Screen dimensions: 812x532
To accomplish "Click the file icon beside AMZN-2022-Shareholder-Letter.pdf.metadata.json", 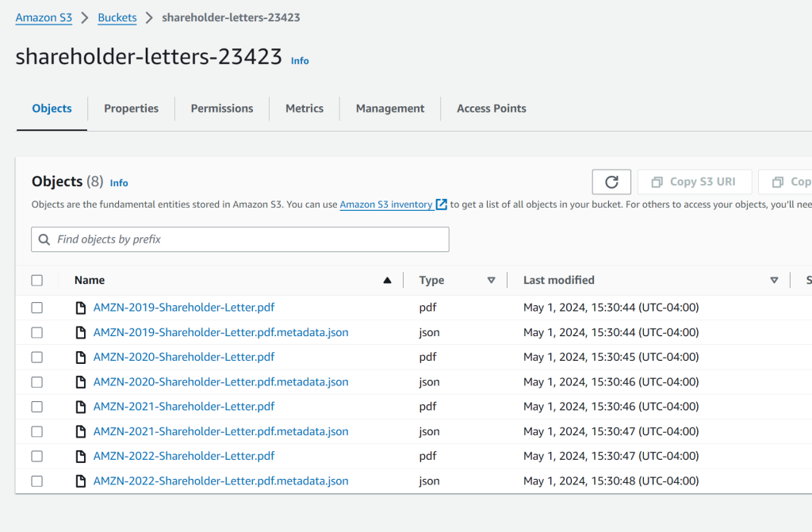I will pyautogui.click(x=81, y=480).
